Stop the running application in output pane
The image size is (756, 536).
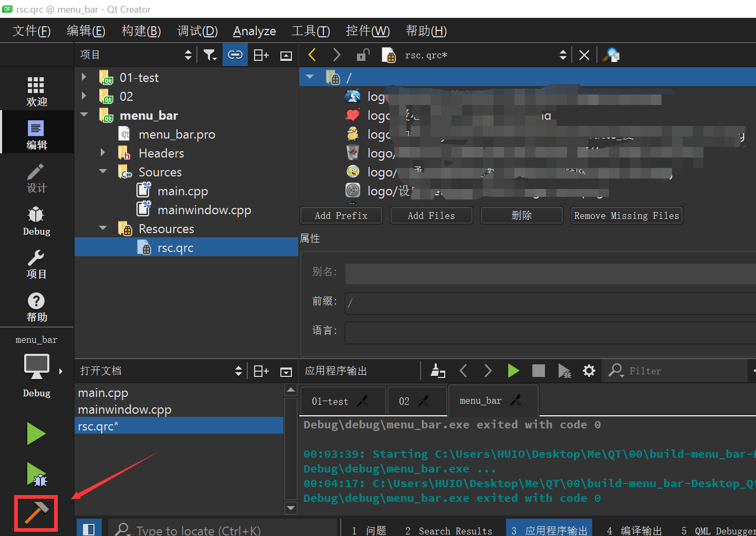(x=539, y=371)
